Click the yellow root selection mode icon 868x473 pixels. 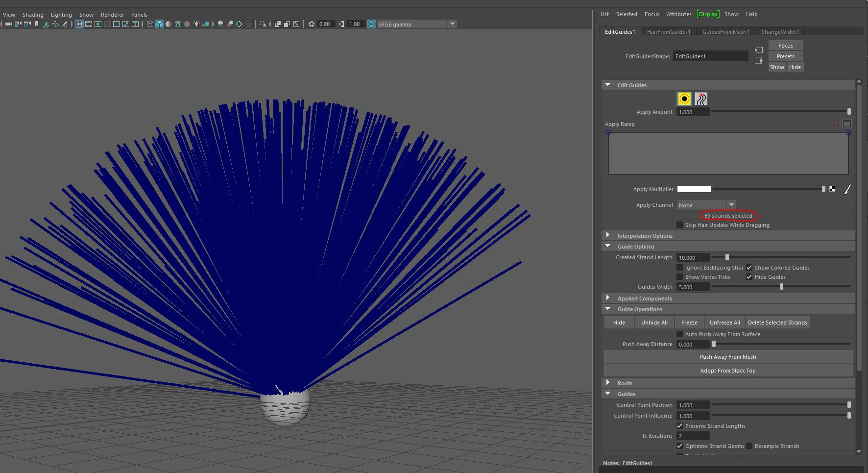(684, 99)
